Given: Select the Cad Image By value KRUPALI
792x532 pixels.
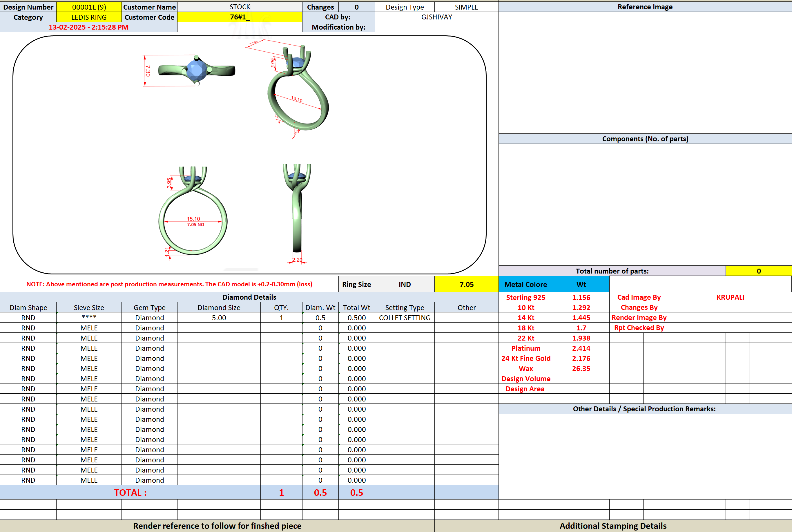Looking at the screenshot, I should pos(730,297).
